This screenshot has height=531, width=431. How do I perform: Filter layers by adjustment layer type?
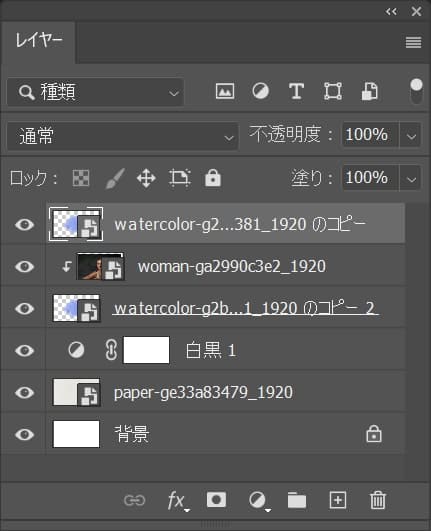tap(260, 91)
